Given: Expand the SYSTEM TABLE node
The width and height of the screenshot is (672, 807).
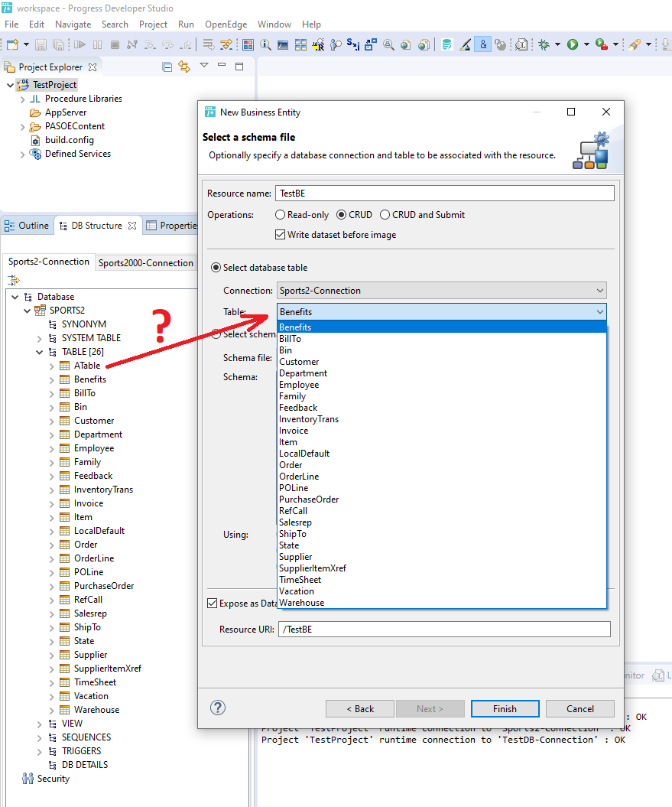Looking at the screenshot, I should click(x=39, y=338).
